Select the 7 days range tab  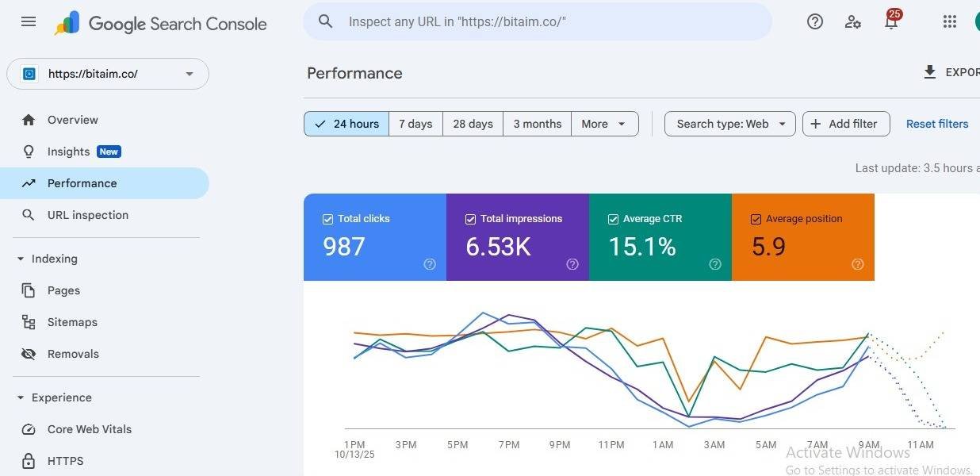point(415,124)
